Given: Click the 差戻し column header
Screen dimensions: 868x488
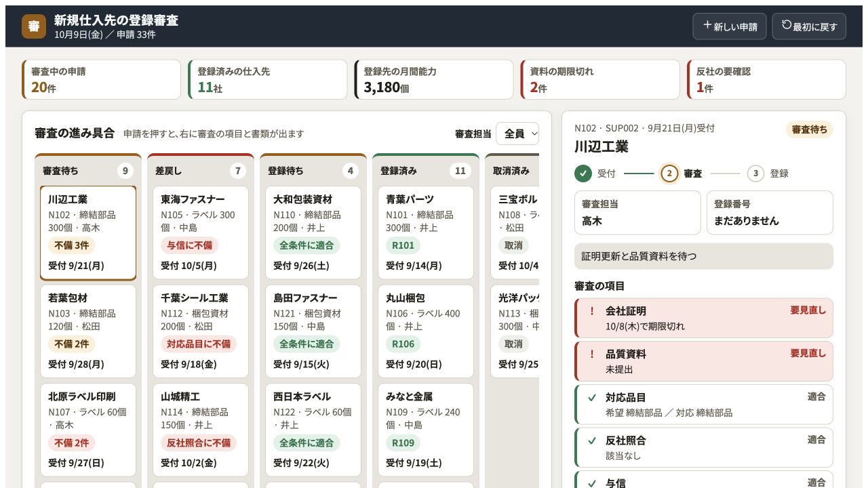Looking at the screenshot, I should (x=201, y=170).
